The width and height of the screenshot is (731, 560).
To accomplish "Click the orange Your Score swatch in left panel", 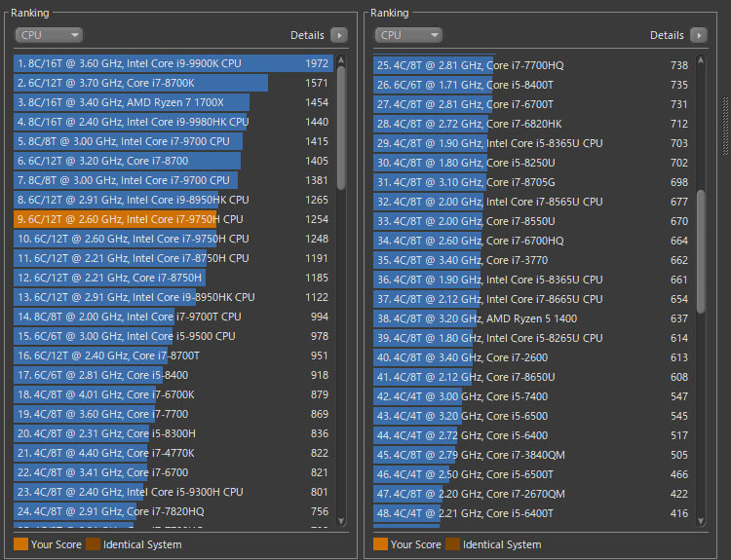I will tap(21, 544).
